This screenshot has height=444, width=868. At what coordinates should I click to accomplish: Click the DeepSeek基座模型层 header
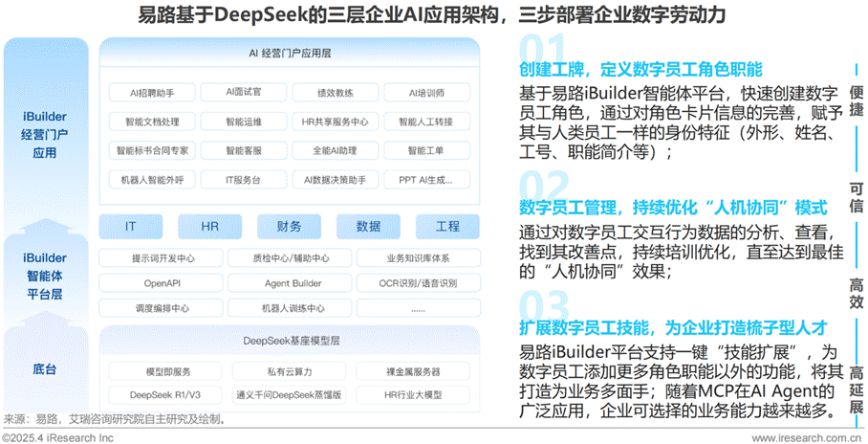(292, 341)
